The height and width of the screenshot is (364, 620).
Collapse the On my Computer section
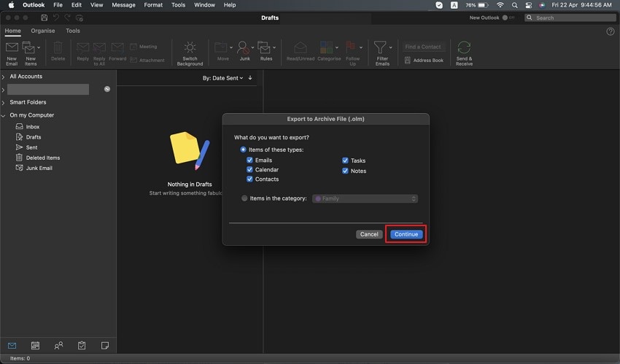[3, 115]
